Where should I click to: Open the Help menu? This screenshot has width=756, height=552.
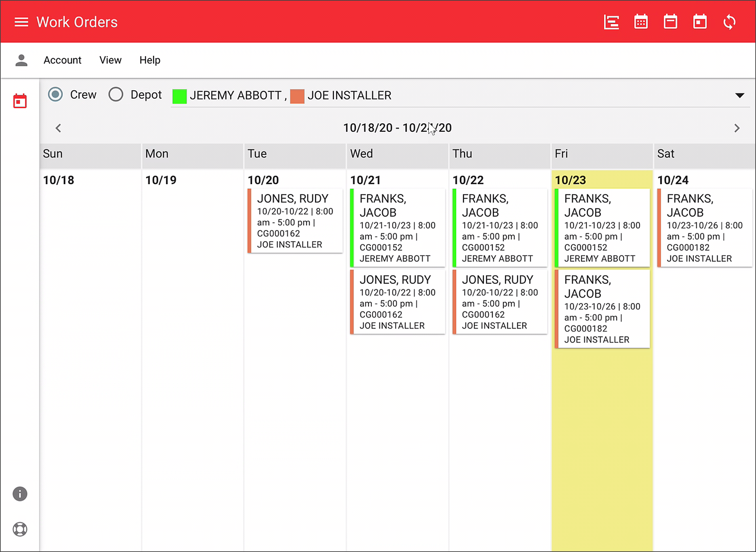[x=150, y=60]
